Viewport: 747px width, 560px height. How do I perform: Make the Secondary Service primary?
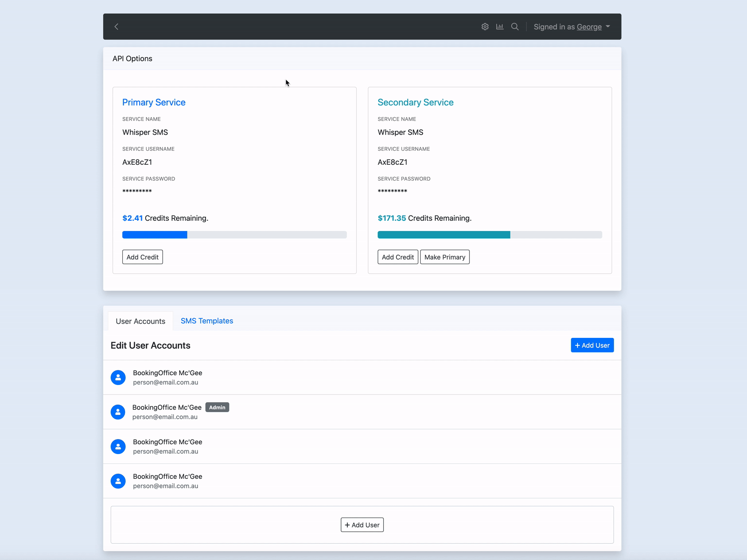point(444,257)
